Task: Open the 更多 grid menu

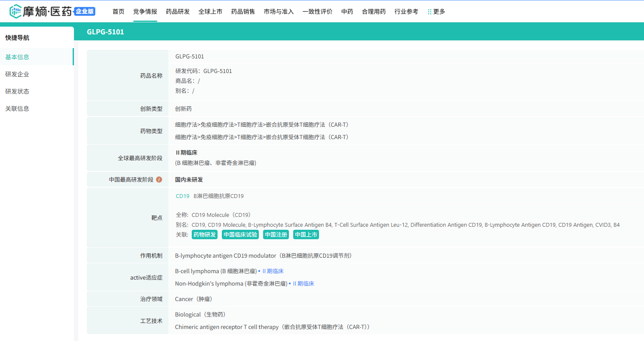Action: (x=436, y=12)
